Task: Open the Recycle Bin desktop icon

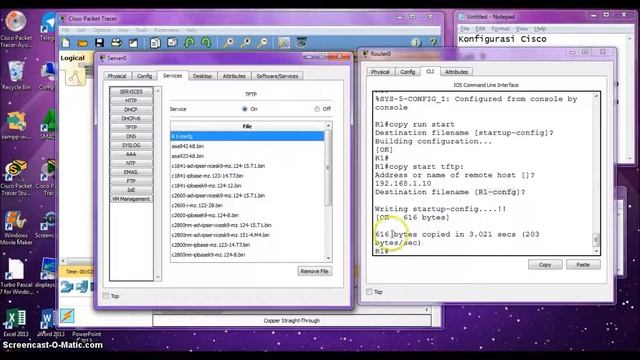Action: [x=16, y=75]
